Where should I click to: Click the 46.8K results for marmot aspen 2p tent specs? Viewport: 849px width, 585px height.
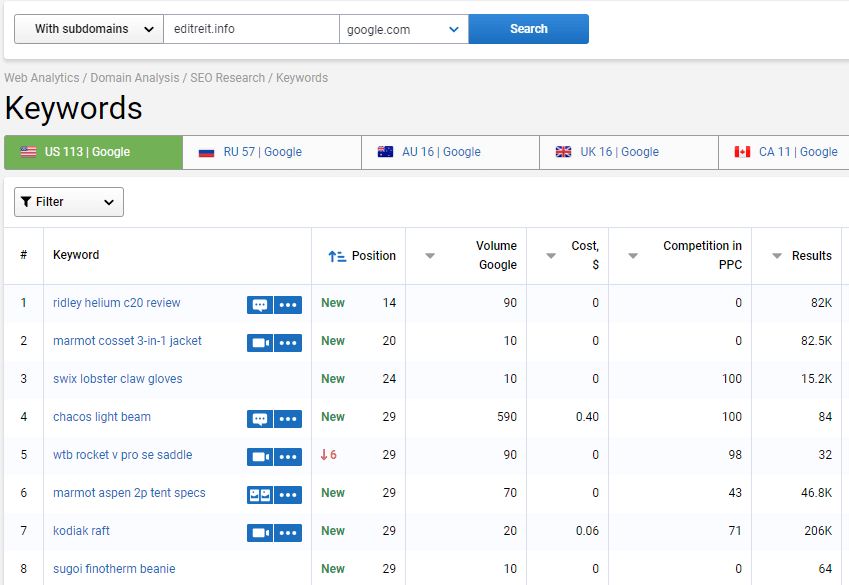(x=817, y=492)
